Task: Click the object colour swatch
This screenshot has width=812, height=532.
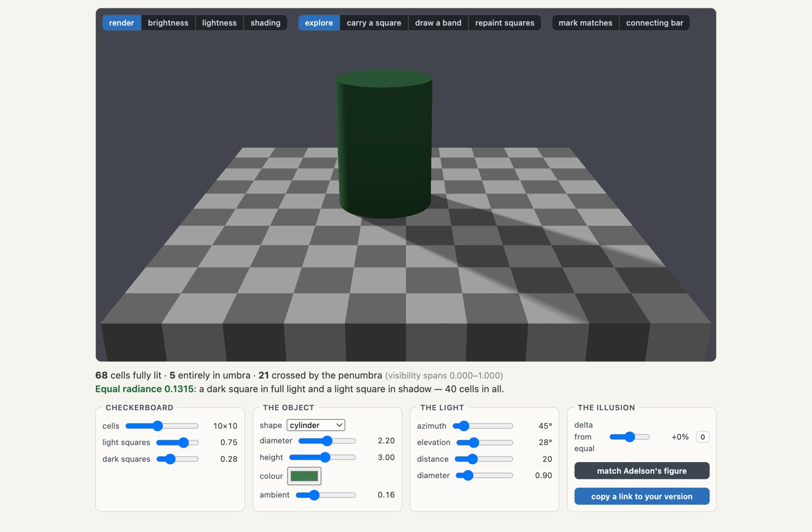Action: [x=304, y=476]
